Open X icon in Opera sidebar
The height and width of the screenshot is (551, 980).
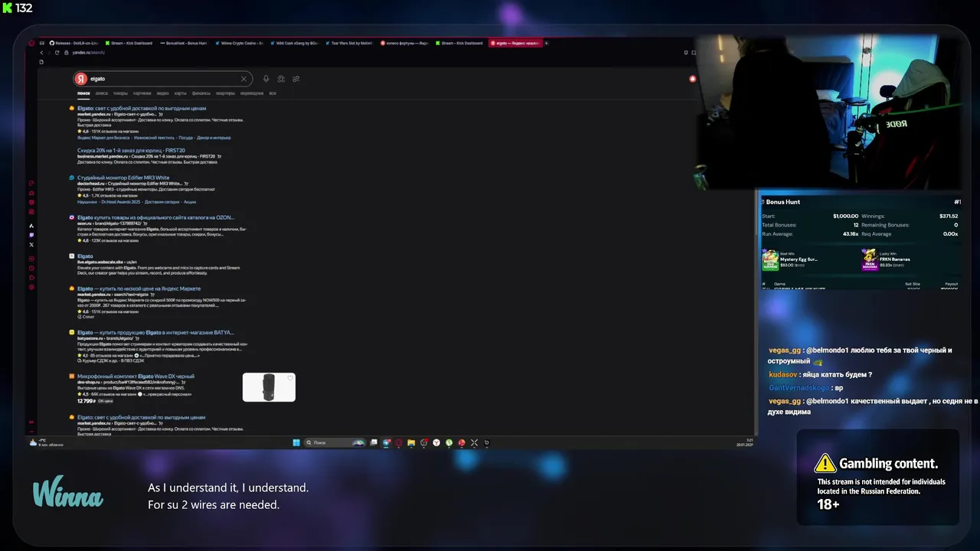click(31, 244)
